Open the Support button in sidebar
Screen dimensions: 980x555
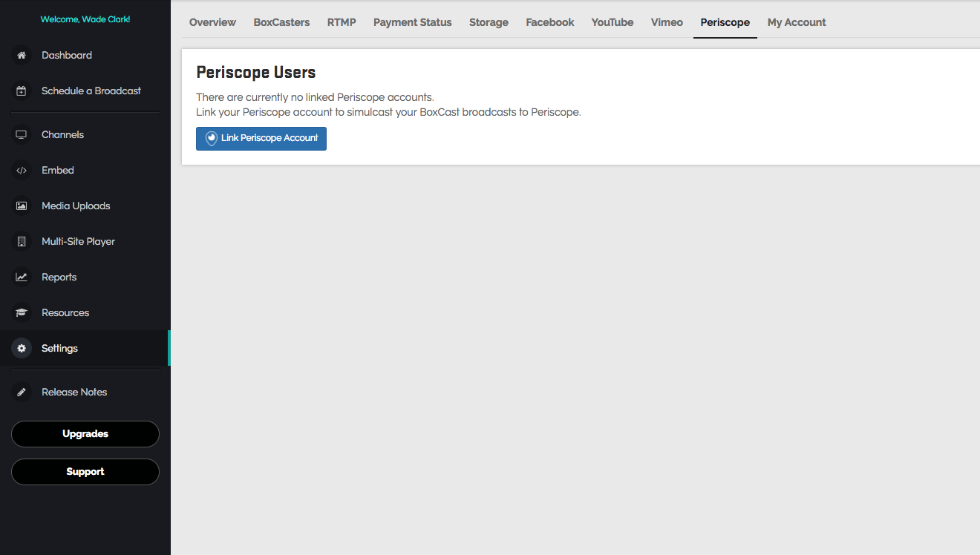[x=85, y=472]
